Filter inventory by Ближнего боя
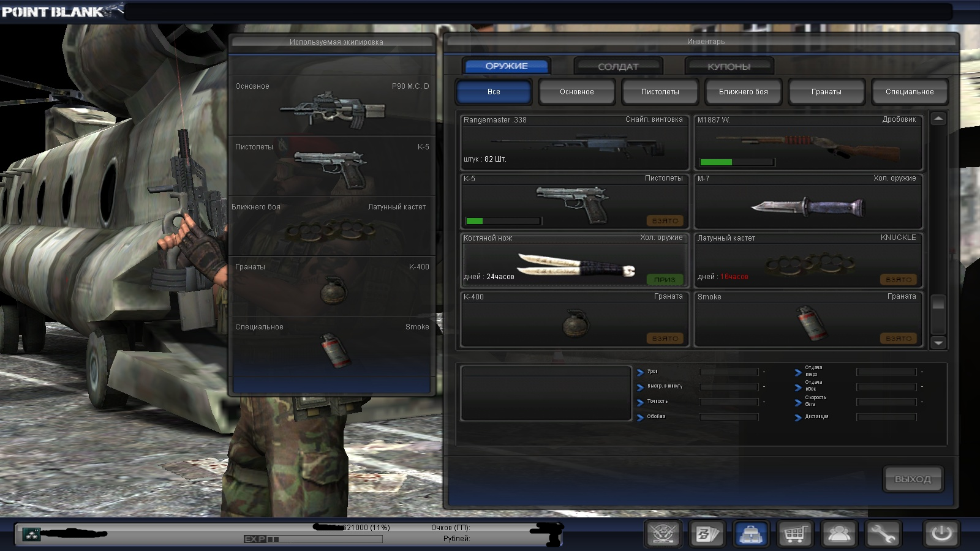This screenshot has height=551, width=980. click(744, 92)
